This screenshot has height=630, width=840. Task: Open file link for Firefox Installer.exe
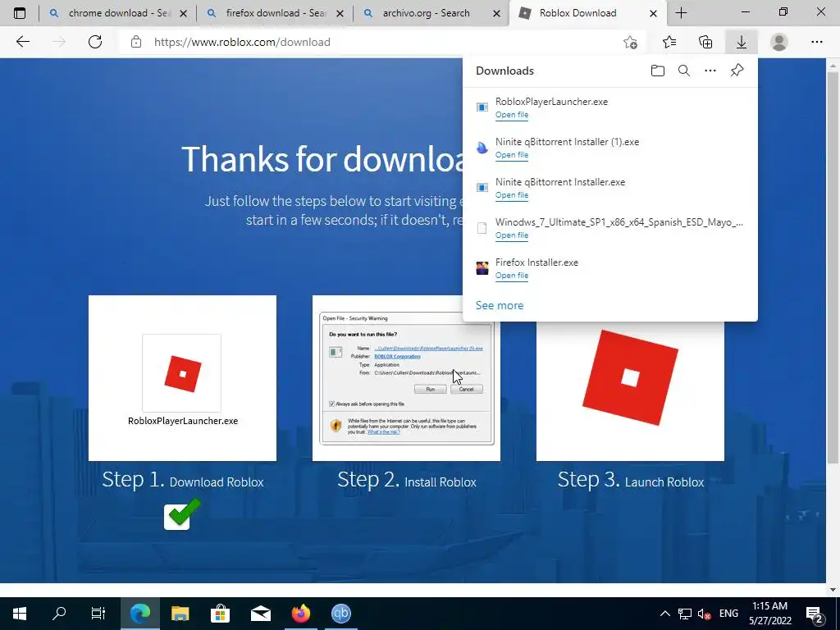[512, 276]
